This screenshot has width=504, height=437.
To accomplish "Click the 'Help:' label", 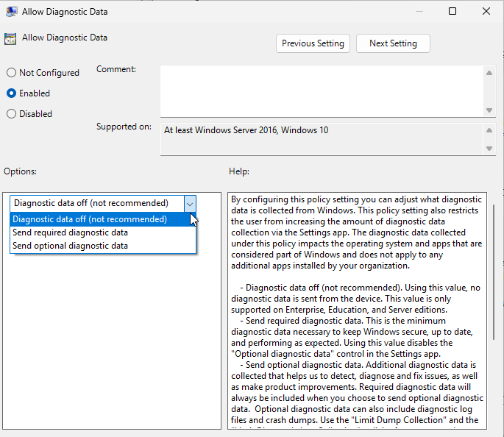I will point(239,171).
